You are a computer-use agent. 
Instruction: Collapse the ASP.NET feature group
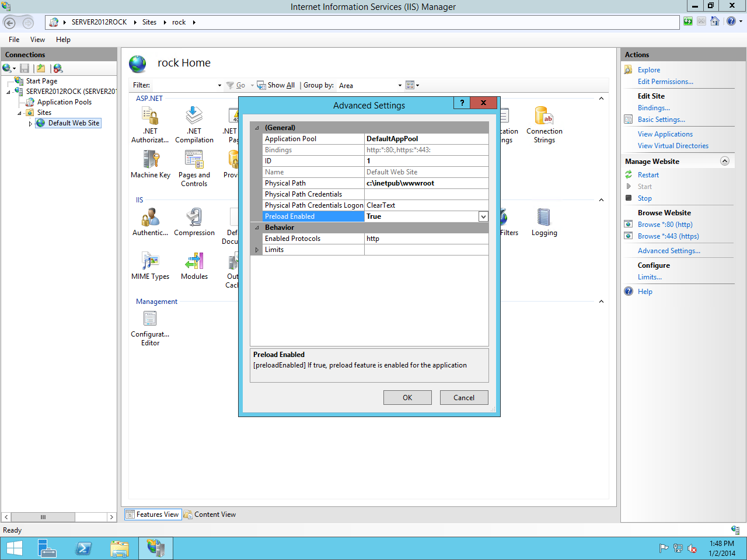click(601, 99)
